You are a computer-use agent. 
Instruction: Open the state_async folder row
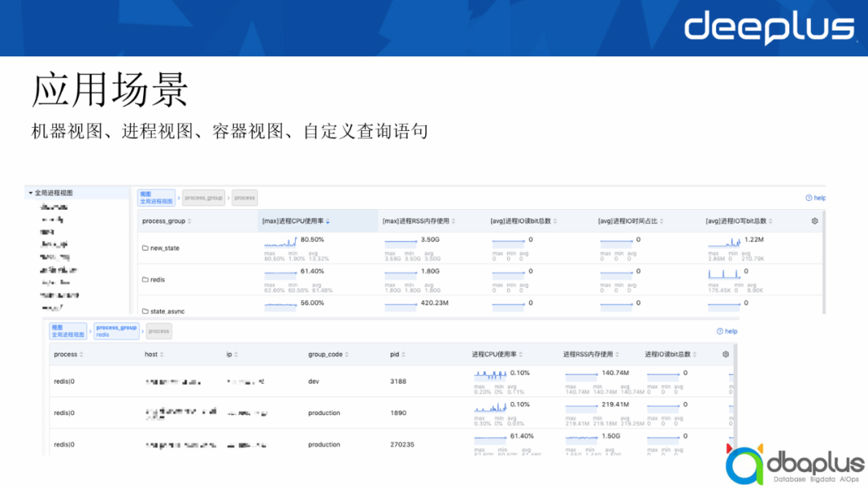pyautogui.click(x=164, y=311)
